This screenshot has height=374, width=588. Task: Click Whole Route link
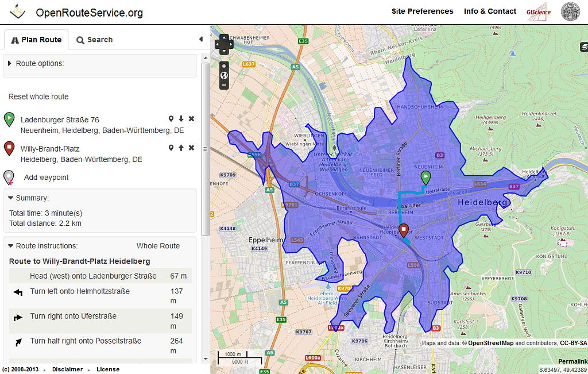[x=158, y=246]
